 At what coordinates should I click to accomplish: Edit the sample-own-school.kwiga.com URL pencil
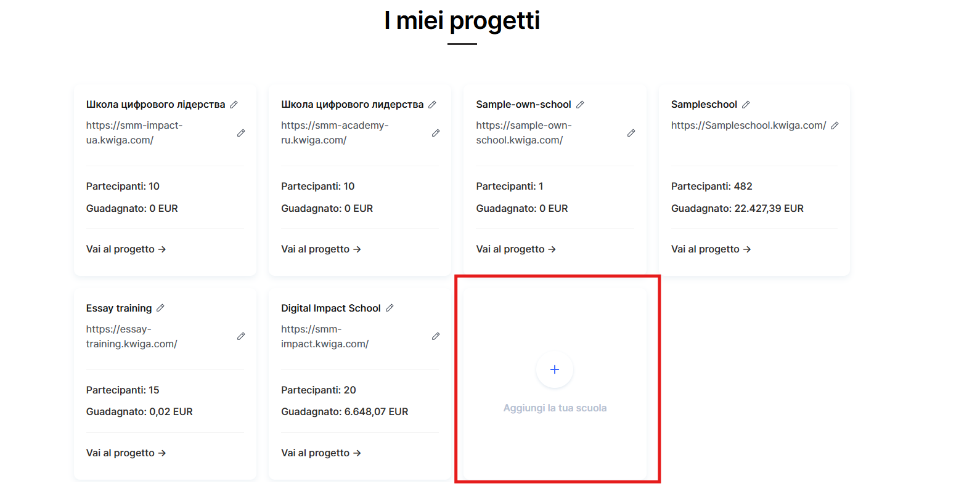(x=631, y=133)
